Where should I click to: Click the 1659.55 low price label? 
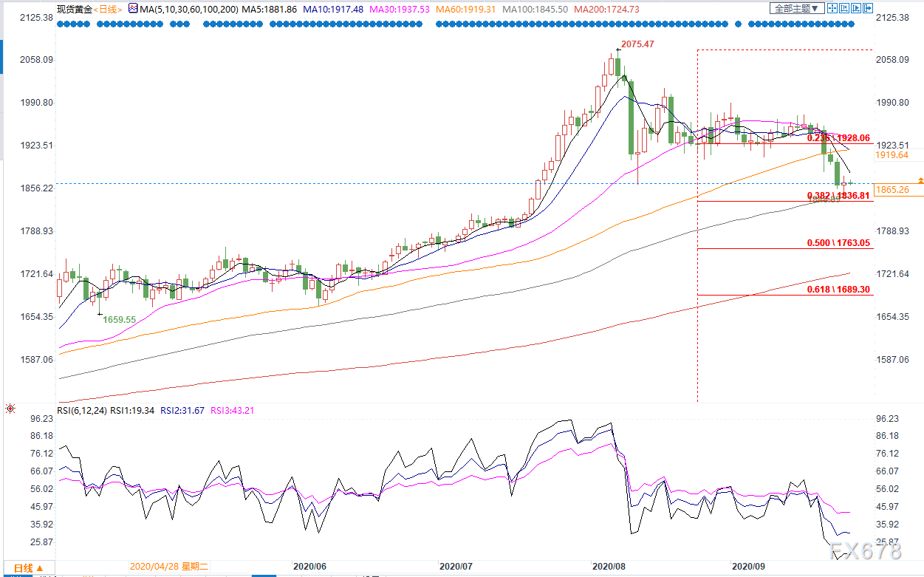tap(119, 320)
